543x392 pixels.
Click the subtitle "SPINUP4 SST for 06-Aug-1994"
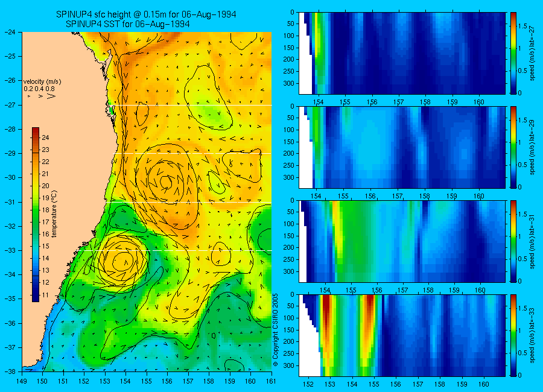128,24
